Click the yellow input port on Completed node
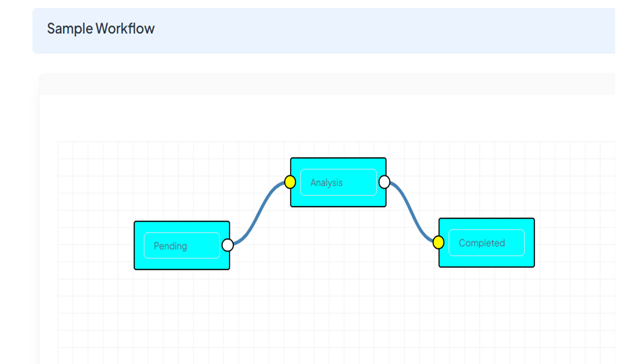This screenshot has height=364, width=643. click(438, 242)
